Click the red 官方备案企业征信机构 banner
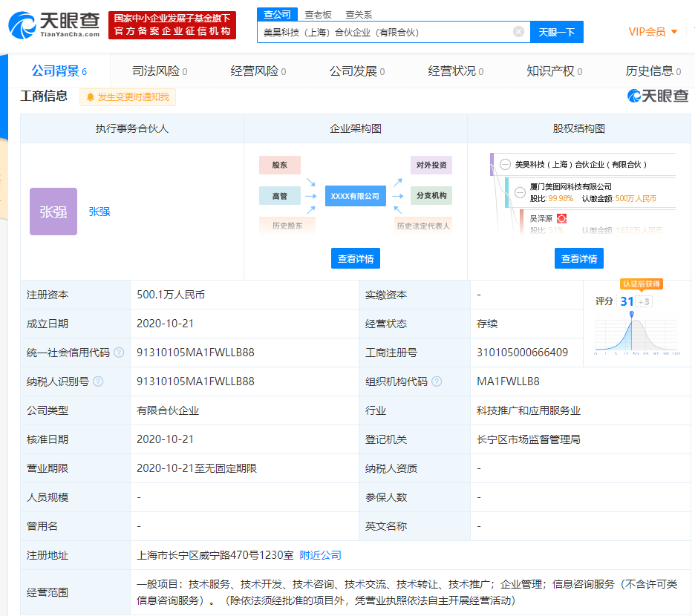The height and width of the screenshot is (616, 695). coord(172,25)
